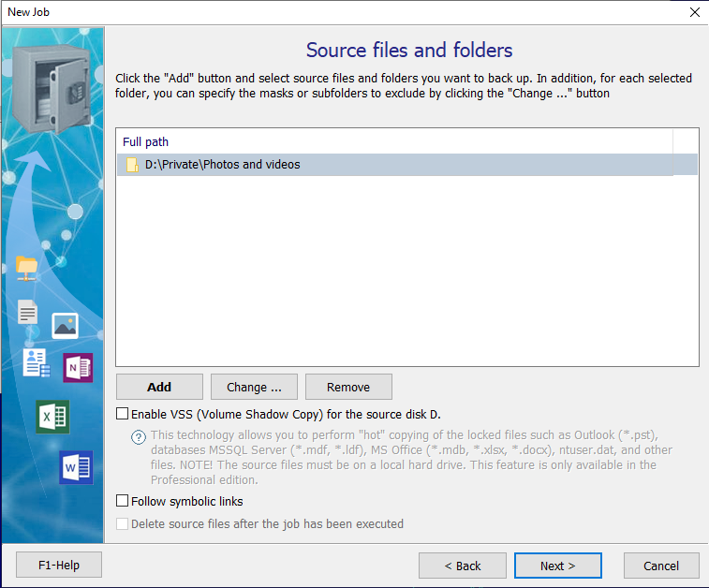The image size is (709, 588).
Task: Click the Word icon
Action: click(x=76, y=466)
